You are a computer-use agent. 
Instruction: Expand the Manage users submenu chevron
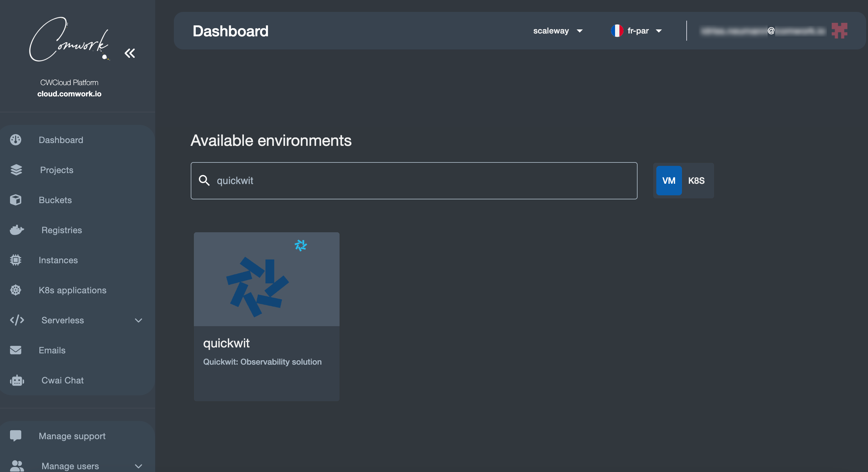tap(139, 466)
